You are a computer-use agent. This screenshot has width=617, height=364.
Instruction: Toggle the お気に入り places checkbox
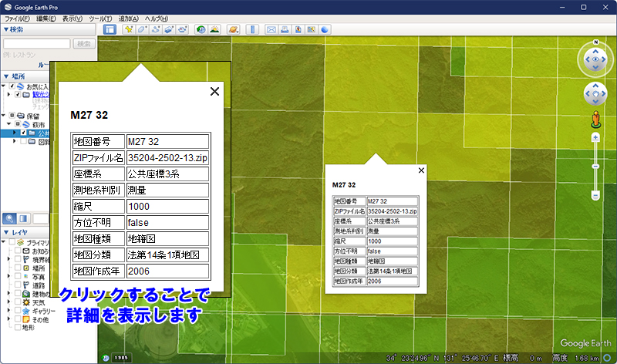click(12, 86)
